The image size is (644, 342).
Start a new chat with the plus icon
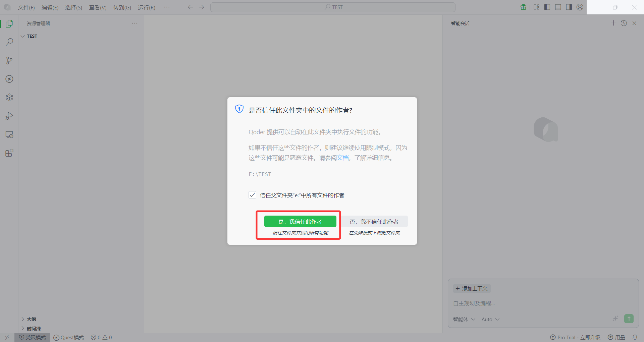tap(613, 23)
